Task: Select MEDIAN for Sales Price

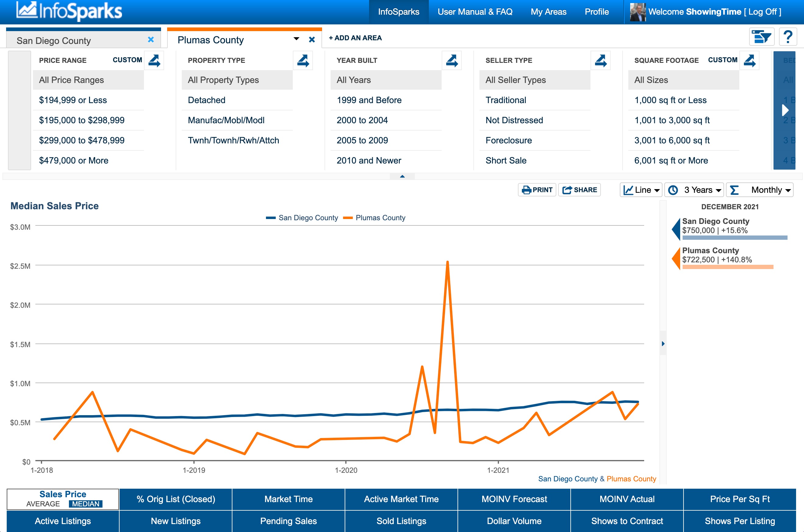Action: click(x=85, y=504)
